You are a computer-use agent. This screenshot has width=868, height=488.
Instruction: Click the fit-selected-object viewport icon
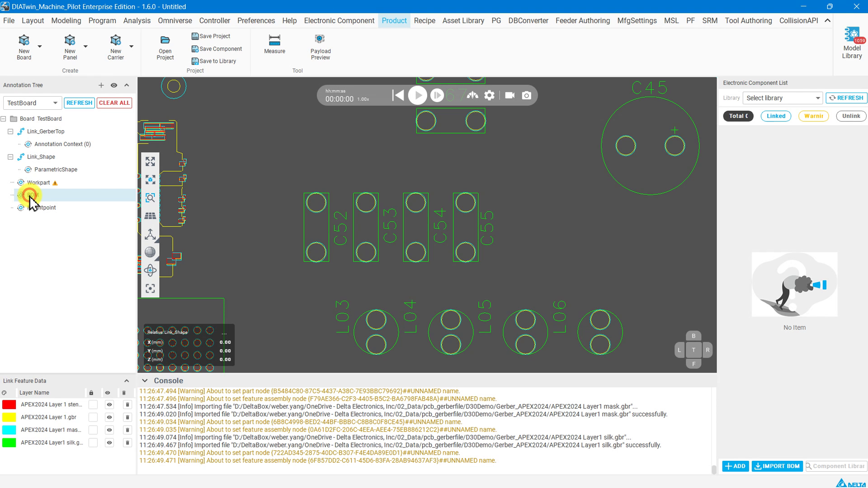(x=150, y=180)
